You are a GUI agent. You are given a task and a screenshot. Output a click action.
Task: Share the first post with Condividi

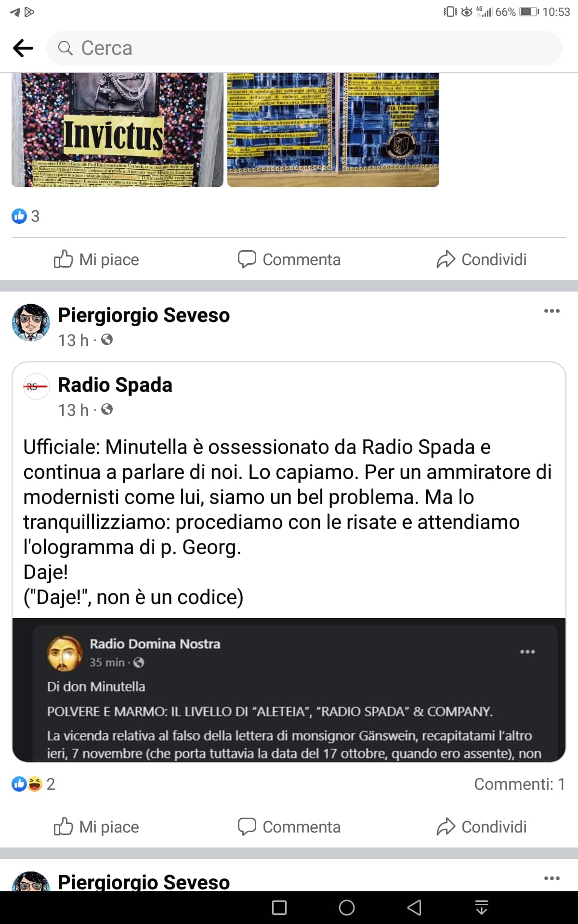point(482,259)
